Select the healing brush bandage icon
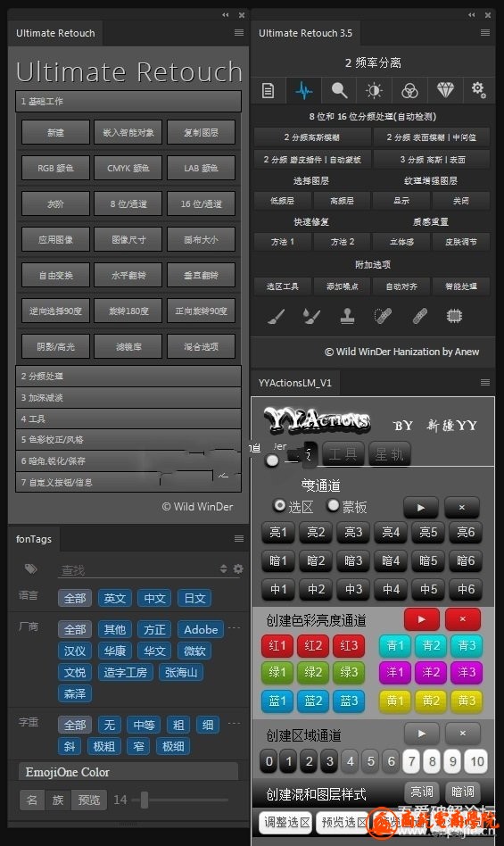The height and width of the screenshot is (846, 504). coord(419,316)
